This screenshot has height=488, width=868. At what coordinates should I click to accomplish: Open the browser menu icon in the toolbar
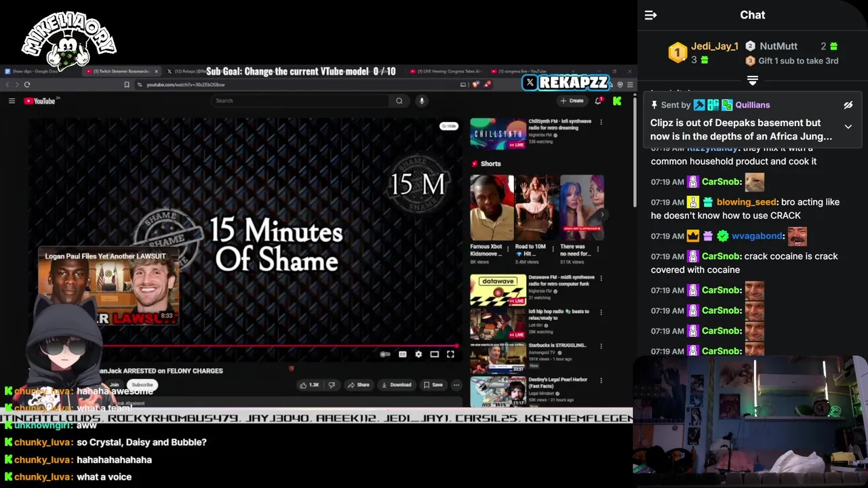coord(630,85)
